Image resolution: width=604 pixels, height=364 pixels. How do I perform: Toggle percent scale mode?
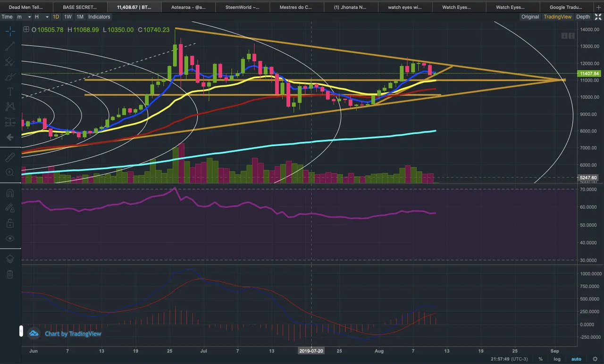540,359
